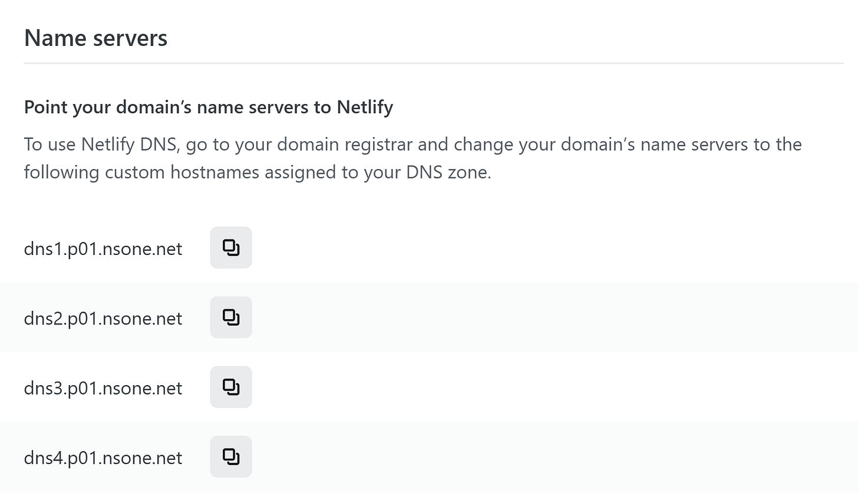Select the hostname text dns2.p01.nsone.net

[x=103, y=319]
